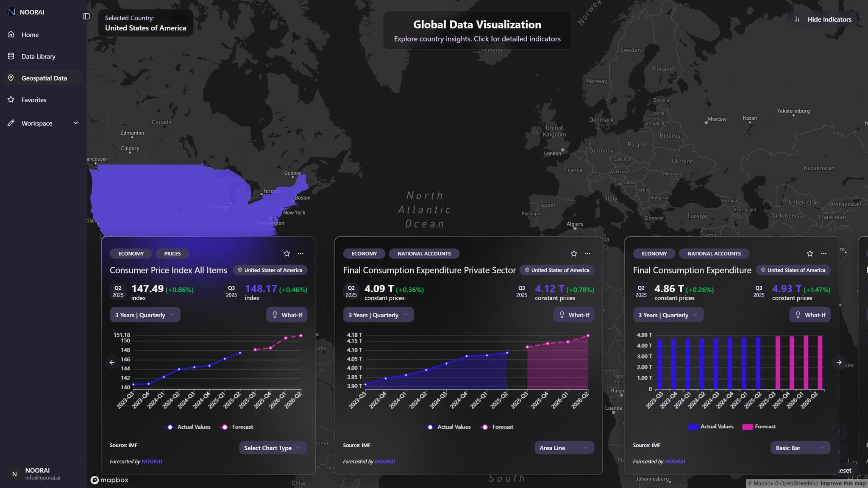Click the Mapbox logo
Screen dimensions: 868x488
(109, 480)
